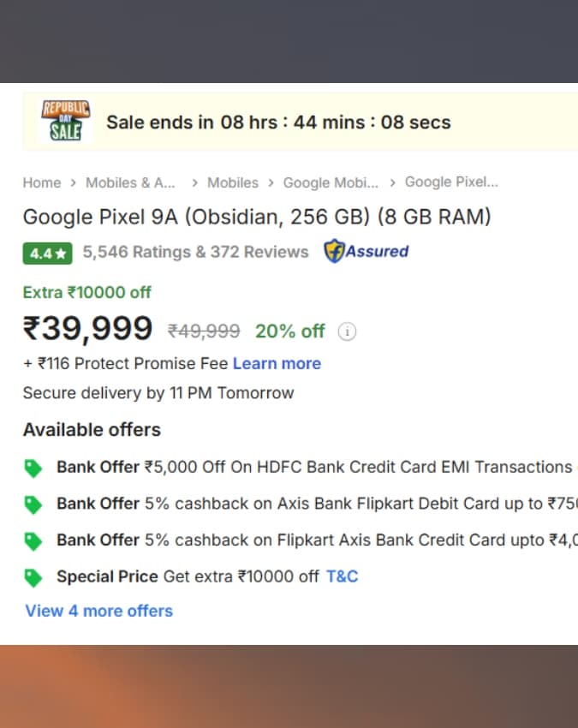This screenshot has height=728, width=578.
Task: Open the Google Mobi... breadcrumb link
Action: (331, 182)
